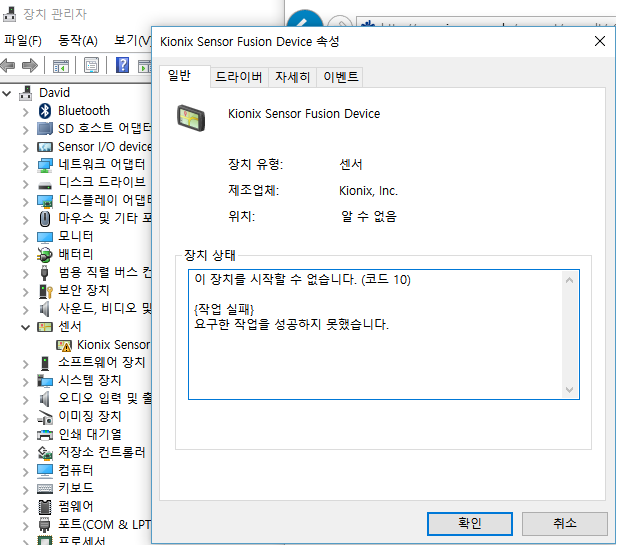Click the round blue pencil icon behind dialog
This screenshot has height=545, width=620.
[x=305, y=20]
